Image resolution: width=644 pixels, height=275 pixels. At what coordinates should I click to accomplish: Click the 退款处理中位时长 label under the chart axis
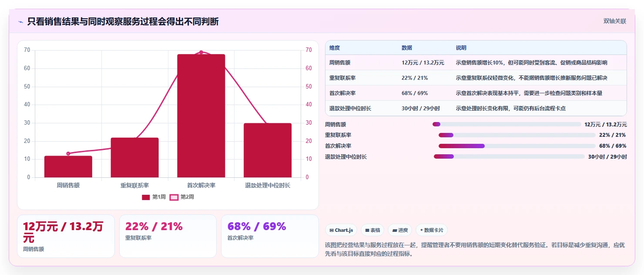coord(268,185)
